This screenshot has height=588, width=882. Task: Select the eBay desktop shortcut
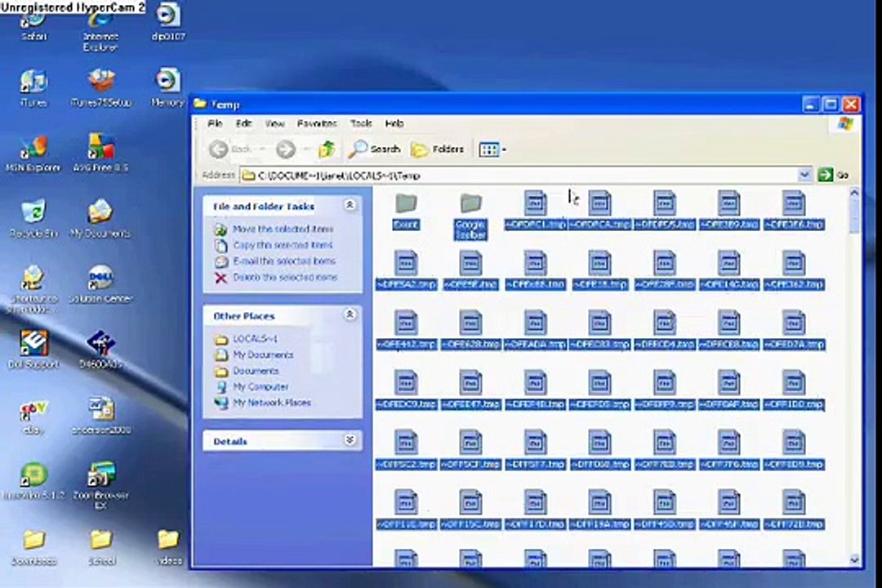[33, 416]
